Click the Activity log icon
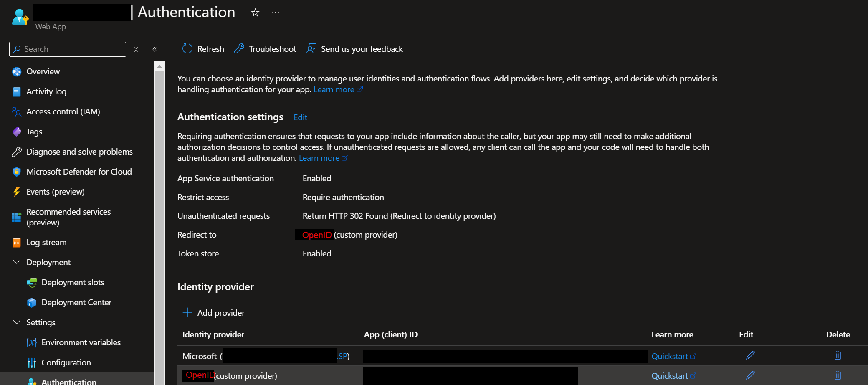Image resolution: width=868 pixels, height=385 pixels. point(17,92)
